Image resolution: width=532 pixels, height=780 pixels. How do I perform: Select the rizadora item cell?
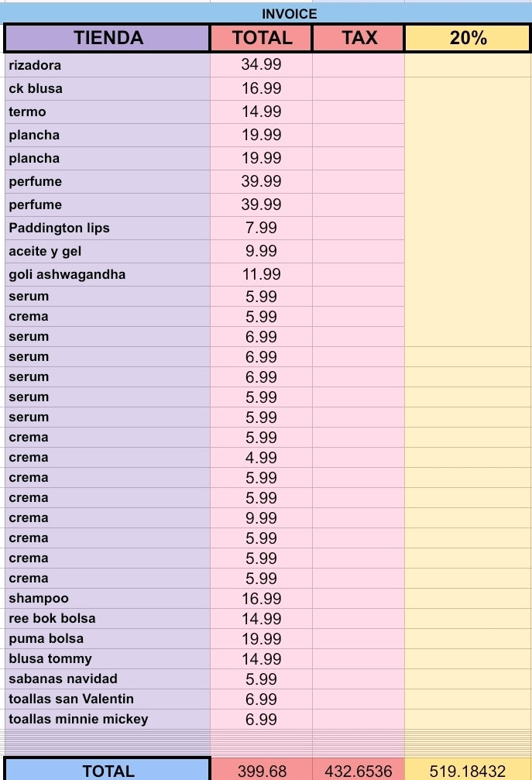tap(108, 65)
